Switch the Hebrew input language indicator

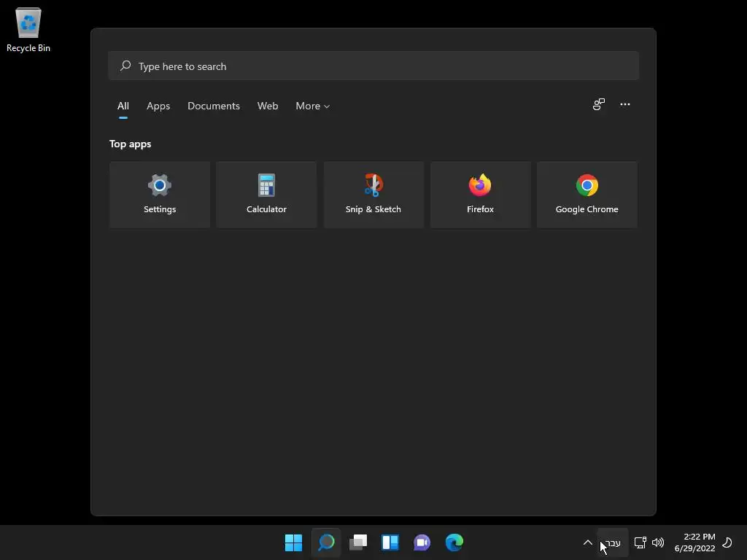(613, 542)
